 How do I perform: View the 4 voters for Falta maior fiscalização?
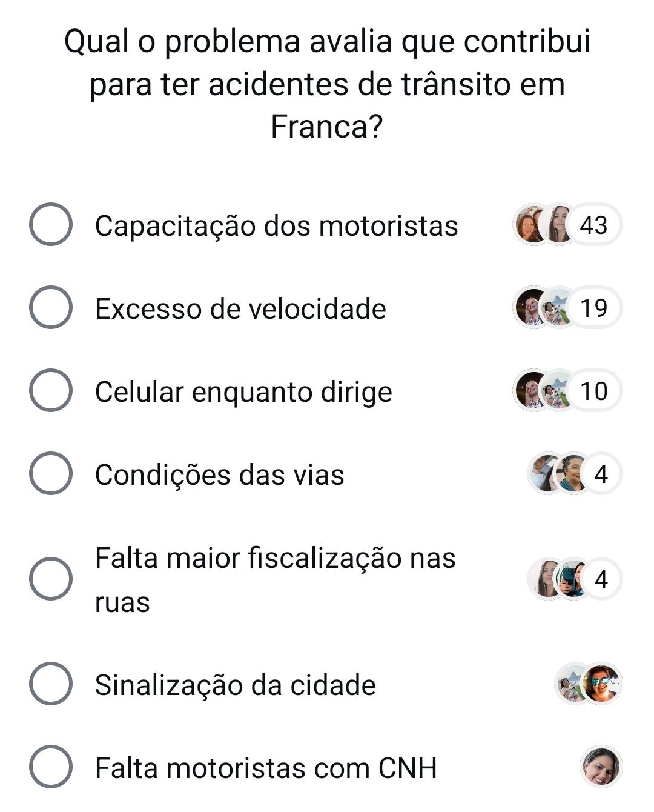[x=601, y=579]
